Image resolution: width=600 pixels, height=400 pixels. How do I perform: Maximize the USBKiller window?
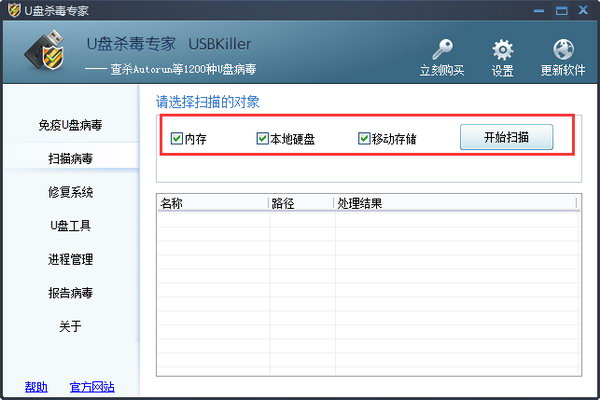[561, 10]
